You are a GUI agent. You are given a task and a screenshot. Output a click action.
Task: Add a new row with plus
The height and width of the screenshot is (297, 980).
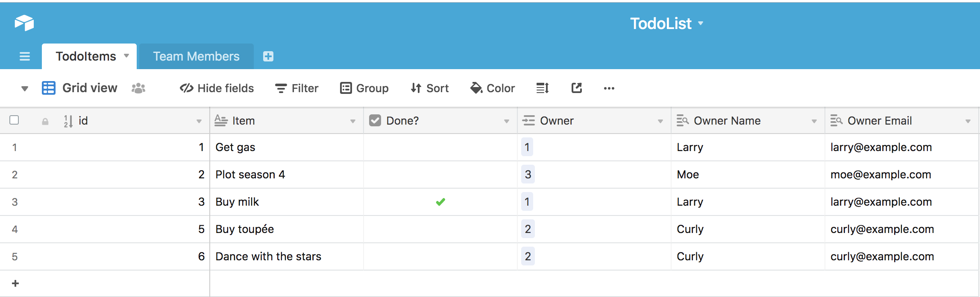click(15, 283)
